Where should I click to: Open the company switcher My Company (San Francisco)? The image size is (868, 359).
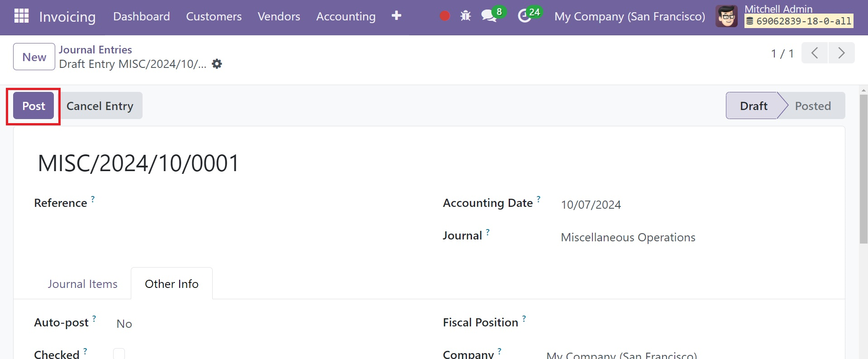630,16
